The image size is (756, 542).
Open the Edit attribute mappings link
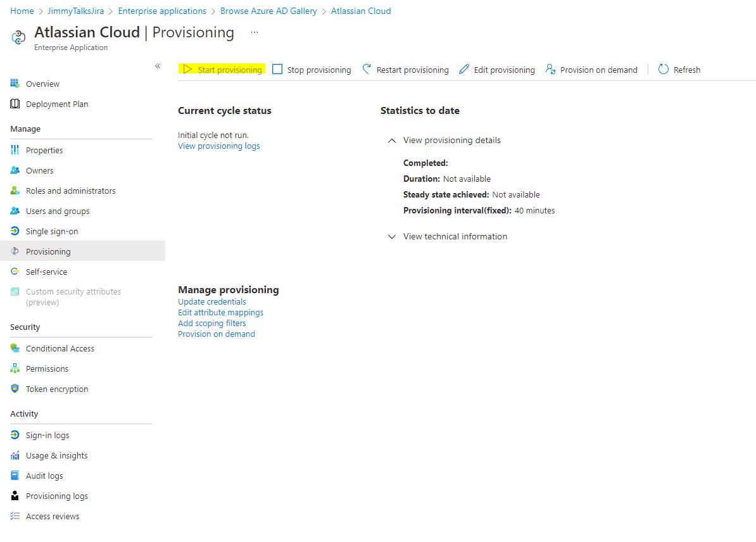pos(220,312)
